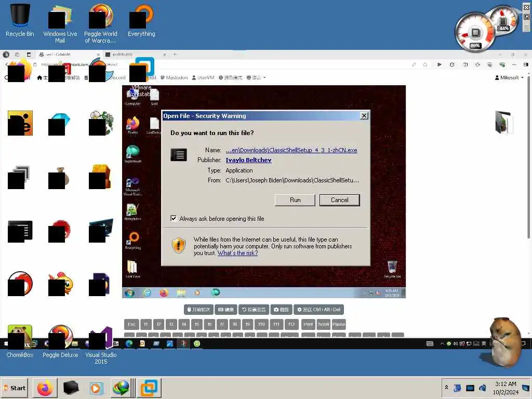The height and width of the screenshot is (399, 532).
Task: Click Run in the Security Warning dialog
Action: (295, 200)
